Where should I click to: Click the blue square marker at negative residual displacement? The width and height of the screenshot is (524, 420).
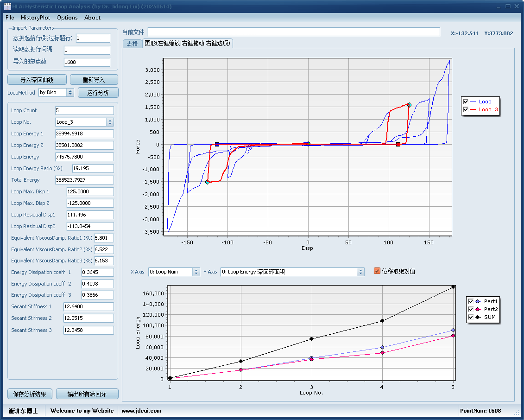pyautogui.click(x=217, y=145)
